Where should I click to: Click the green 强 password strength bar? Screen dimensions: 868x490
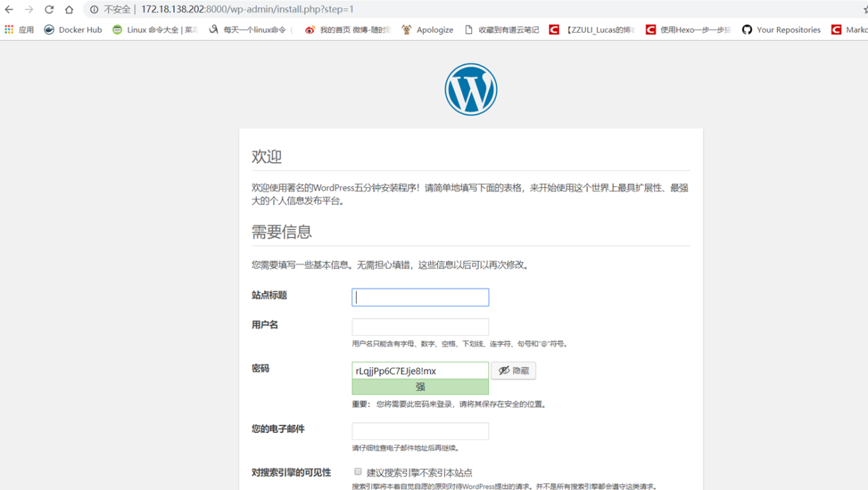tap(420, 387)
